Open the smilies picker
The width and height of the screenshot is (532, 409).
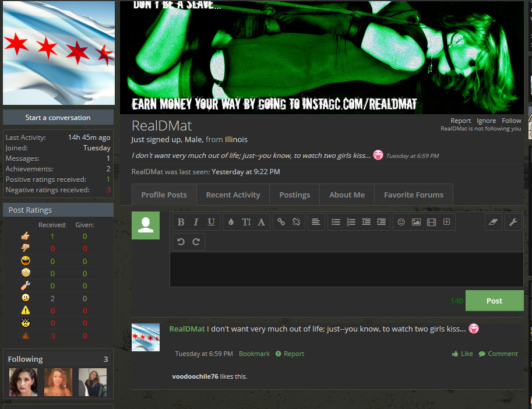coord(401,222)
